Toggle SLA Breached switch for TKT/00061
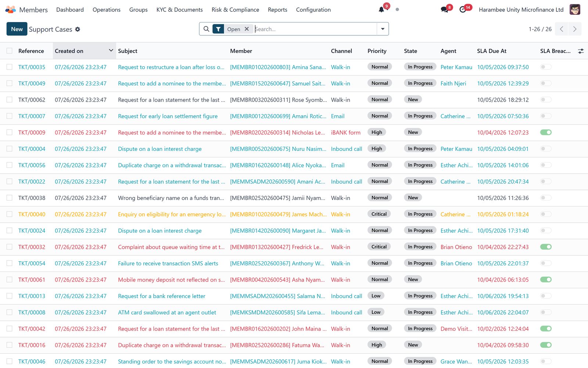The width and height of the screenshot is (588, 368). coord(546,280)
